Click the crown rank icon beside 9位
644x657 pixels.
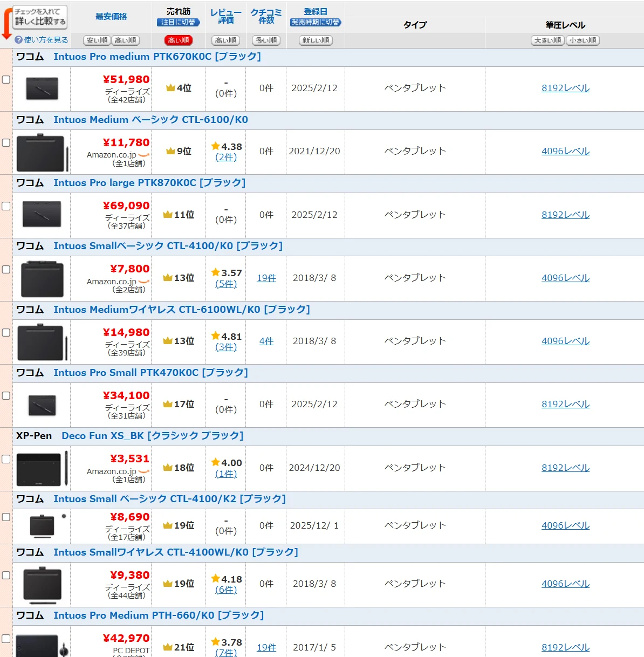(x=170, y=151)
